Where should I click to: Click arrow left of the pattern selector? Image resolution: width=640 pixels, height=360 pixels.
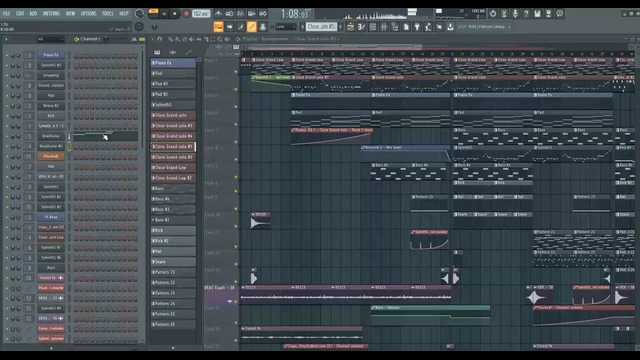click(302, 27)
